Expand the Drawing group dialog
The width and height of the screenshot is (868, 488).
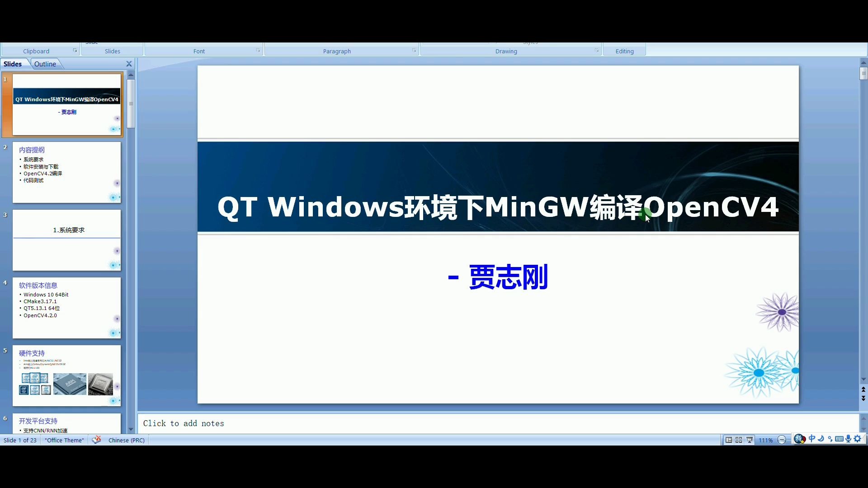point(597,51)
